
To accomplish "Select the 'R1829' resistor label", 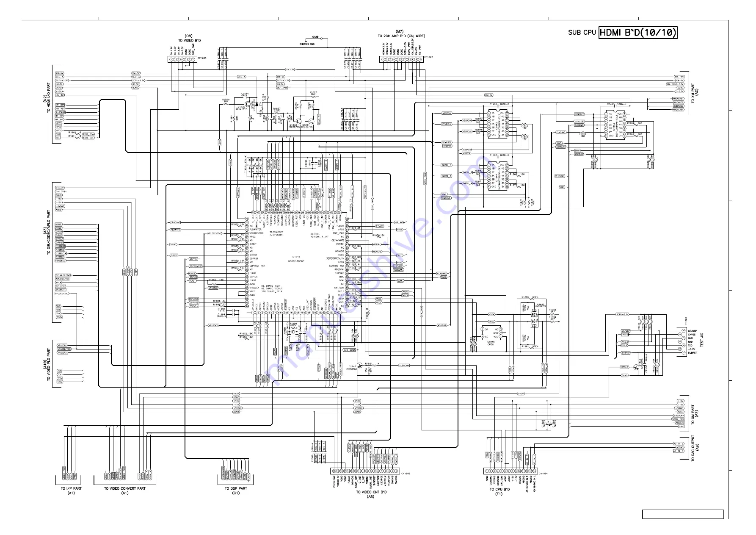I will coord(226,100).
